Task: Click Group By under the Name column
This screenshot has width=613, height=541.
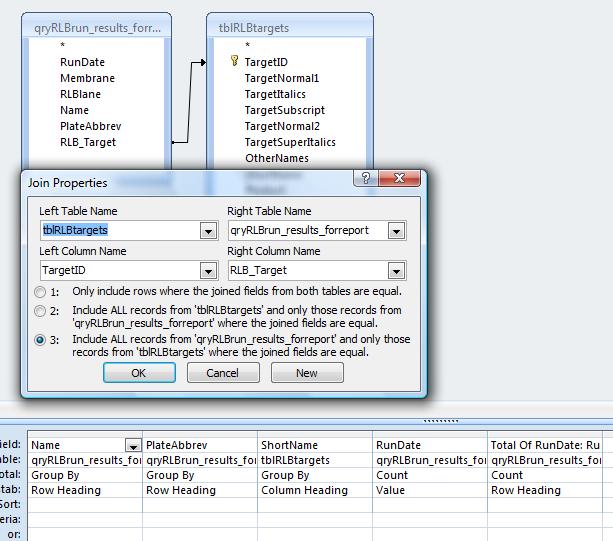Action: tap(85, 475)
